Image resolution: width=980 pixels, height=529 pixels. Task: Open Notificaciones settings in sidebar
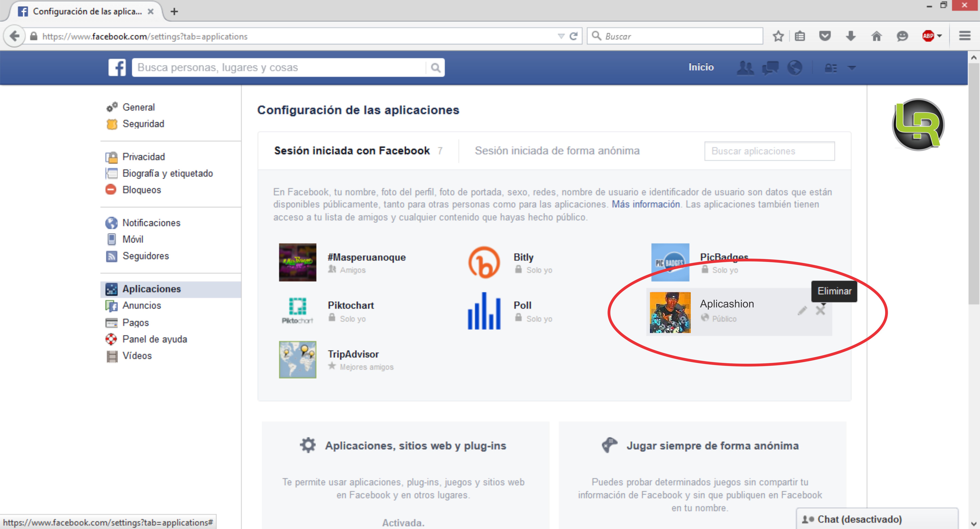[x=151, y=223]
